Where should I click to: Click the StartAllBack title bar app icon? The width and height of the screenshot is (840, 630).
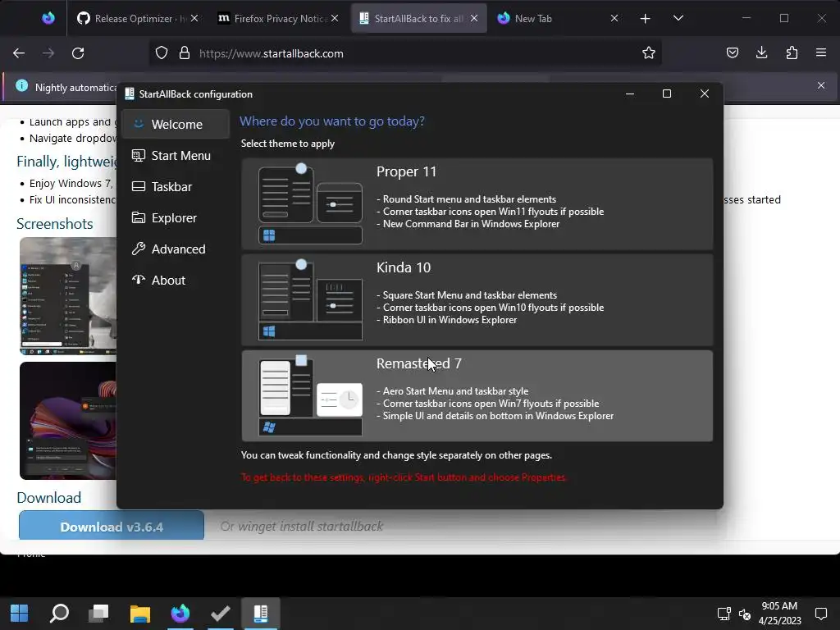tap(129, 94)
